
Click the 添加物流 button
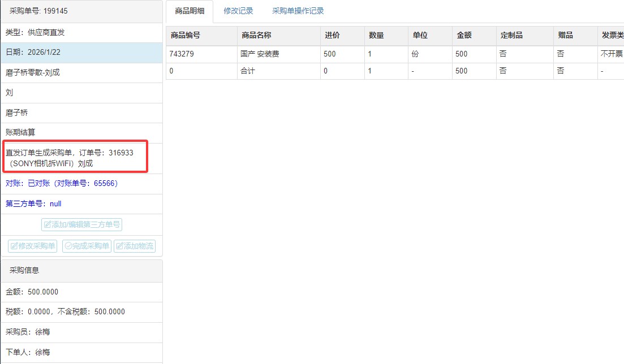134,246
